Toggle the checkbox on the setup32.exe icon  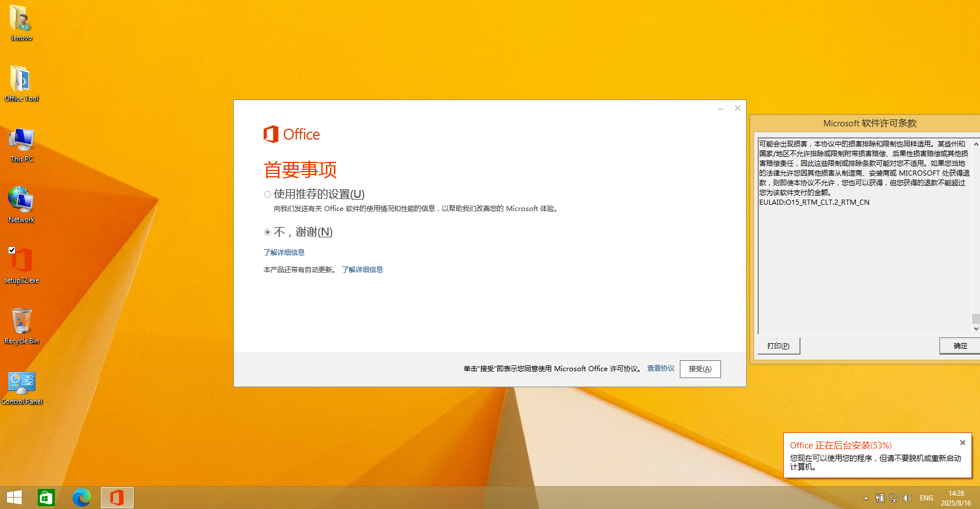pyautogui.click(x=12, y=250)
